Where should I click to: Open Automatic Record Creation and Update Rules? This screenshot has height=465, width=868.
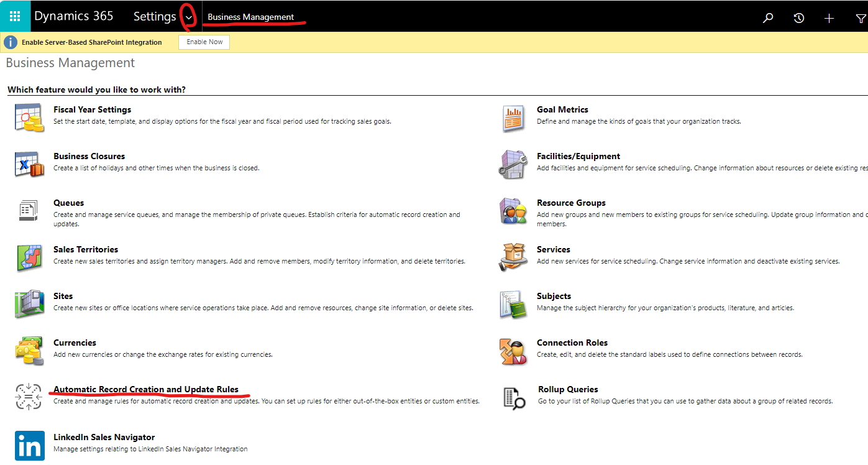(x=146, y=389)
